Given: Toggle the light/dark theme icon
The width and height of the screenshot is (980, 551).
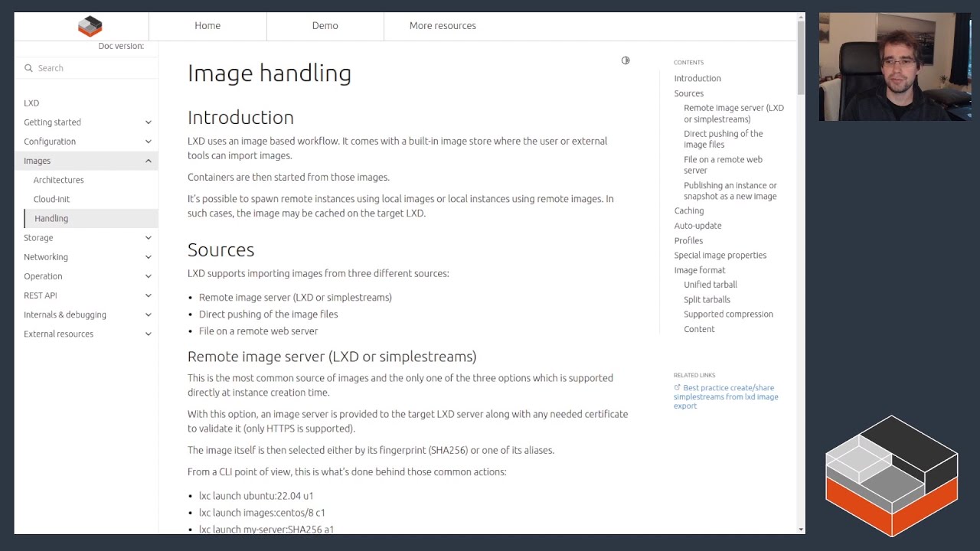Looking at the screenshot, I should 626,60.
